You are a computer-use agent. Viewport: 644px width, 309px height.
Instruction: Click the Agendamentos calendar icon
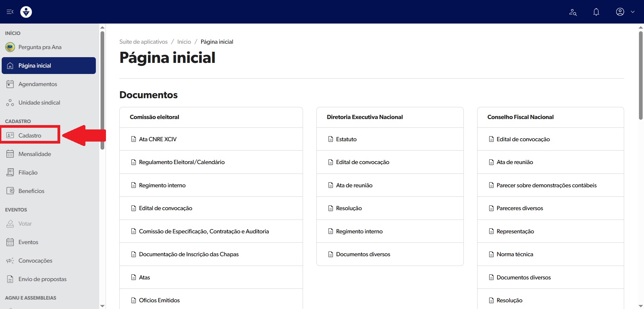coord(10,84)
